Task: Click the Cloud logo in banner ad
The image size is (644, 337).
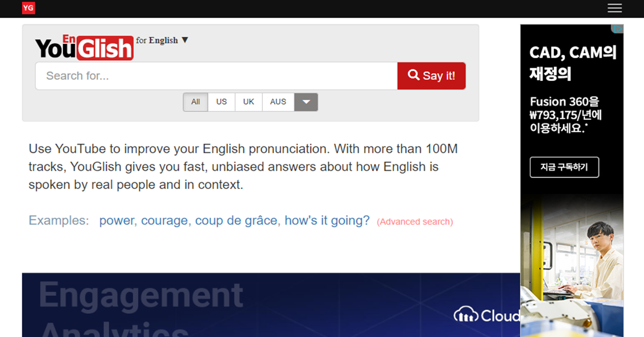Action: coord(486,315)
